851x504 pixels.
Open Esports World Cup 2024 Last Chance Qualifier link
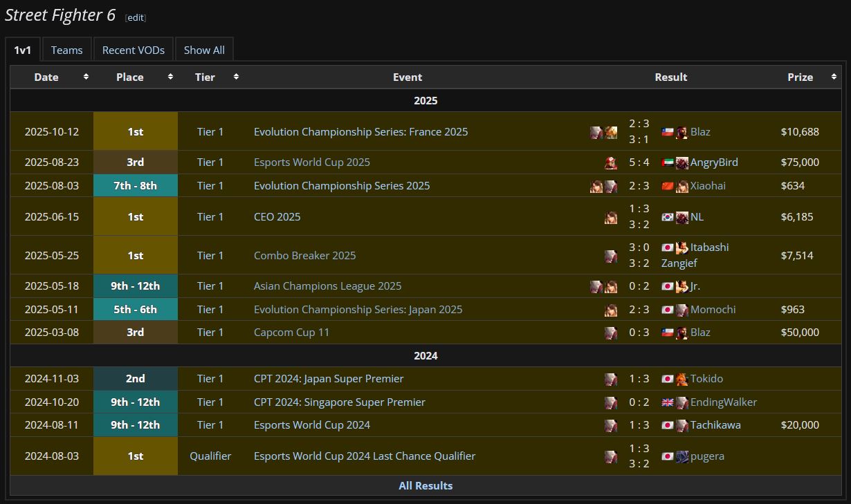click(x=365, y=456)
